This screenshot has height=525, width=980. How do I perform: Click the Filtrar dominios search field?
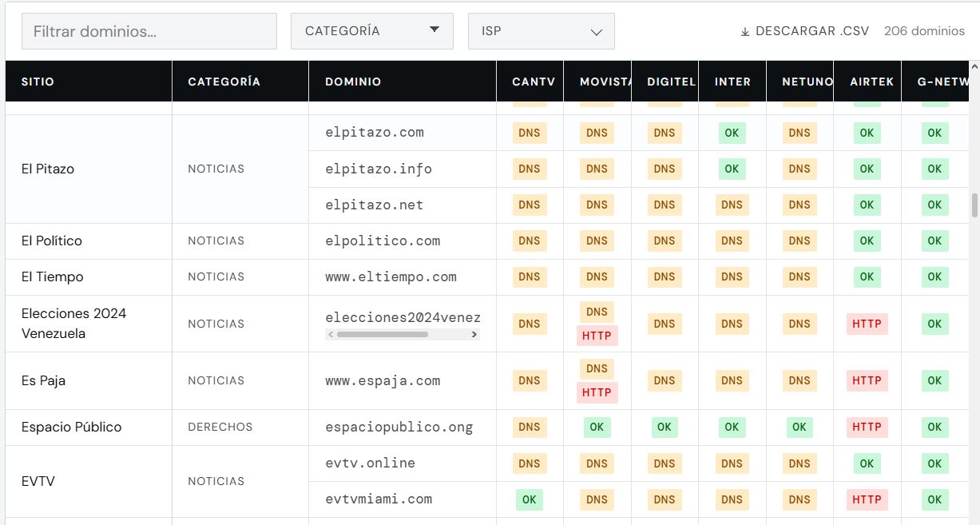click(149, 31)
